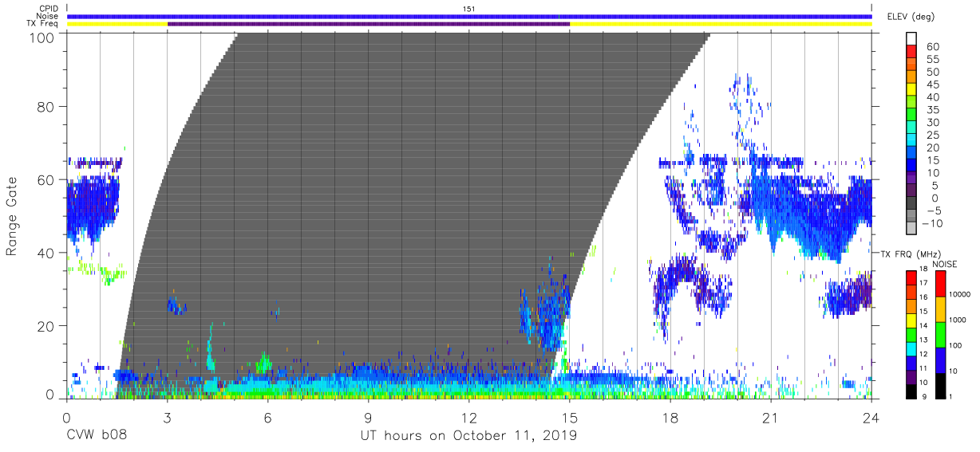Click the orange NOISE swatch 1000–10000
This screenshot has width=980, height=452.
940,309
